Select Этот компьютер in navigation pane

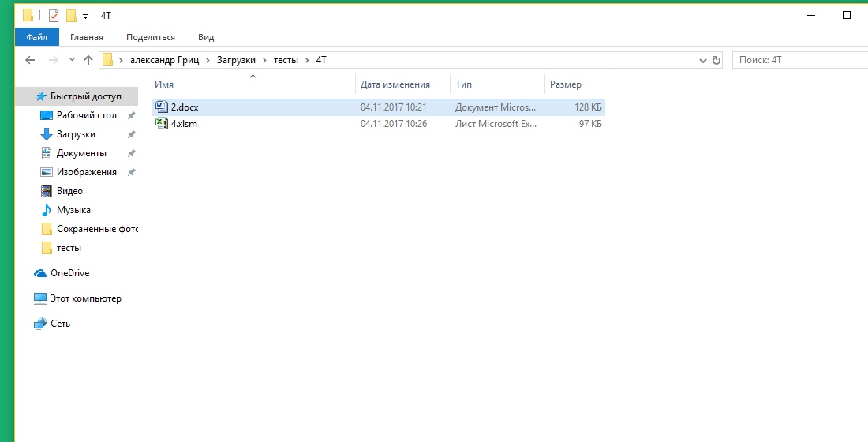tap(86, 298)
